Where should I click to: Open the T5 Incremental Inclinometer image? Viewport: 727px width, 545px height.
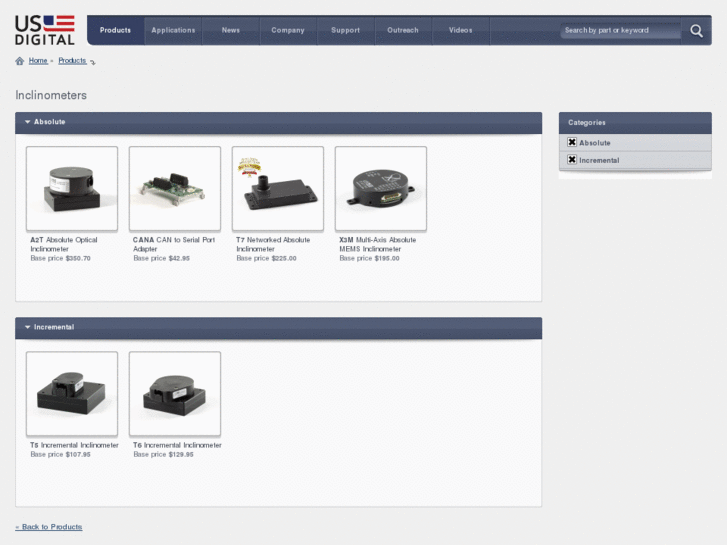point(72,393)
